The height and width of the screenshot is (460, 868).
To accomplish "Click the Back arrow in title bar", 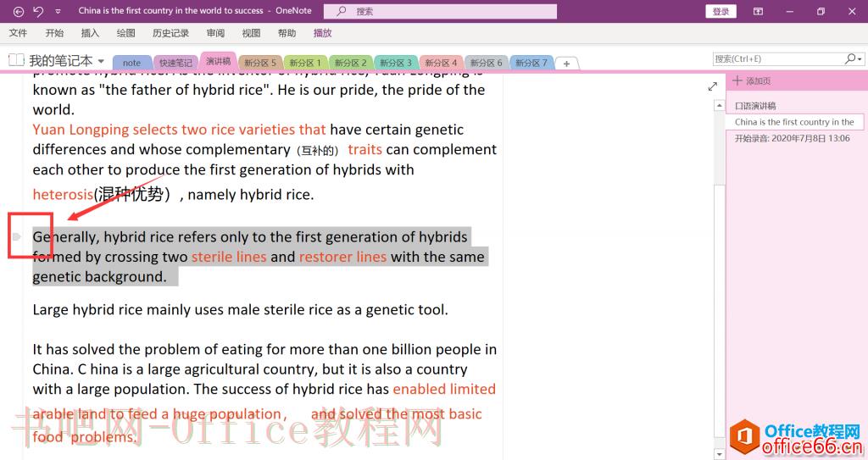I will pos(19,11).
